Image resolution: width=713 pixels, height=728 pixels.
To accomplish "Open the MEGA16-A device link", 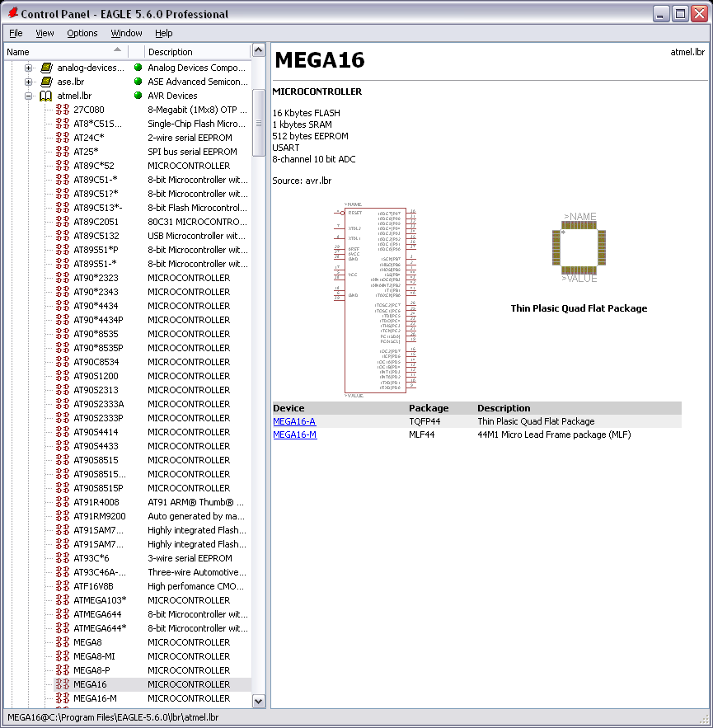I will [294, 421].
